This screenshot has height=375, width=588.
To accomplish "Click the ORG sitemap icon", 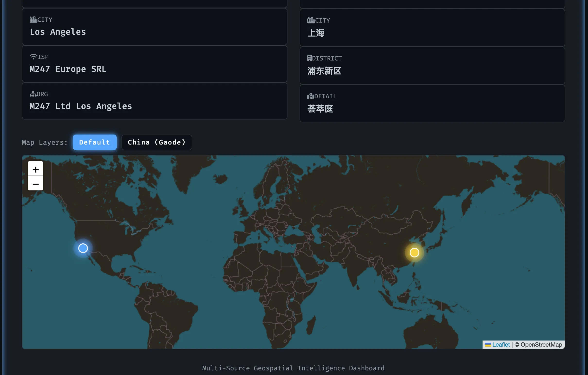I will [x=33, y=94].
